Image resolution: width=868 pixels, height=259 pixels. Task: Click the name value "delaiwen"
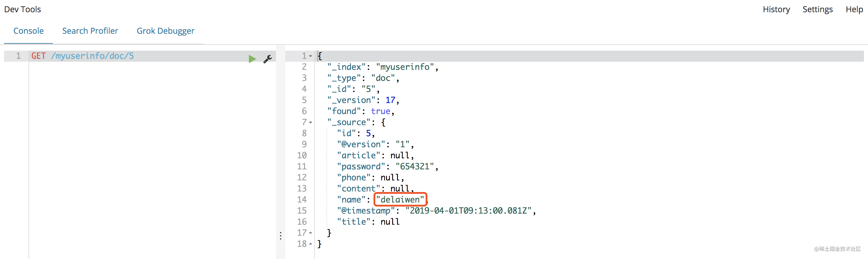click(400, 200)
